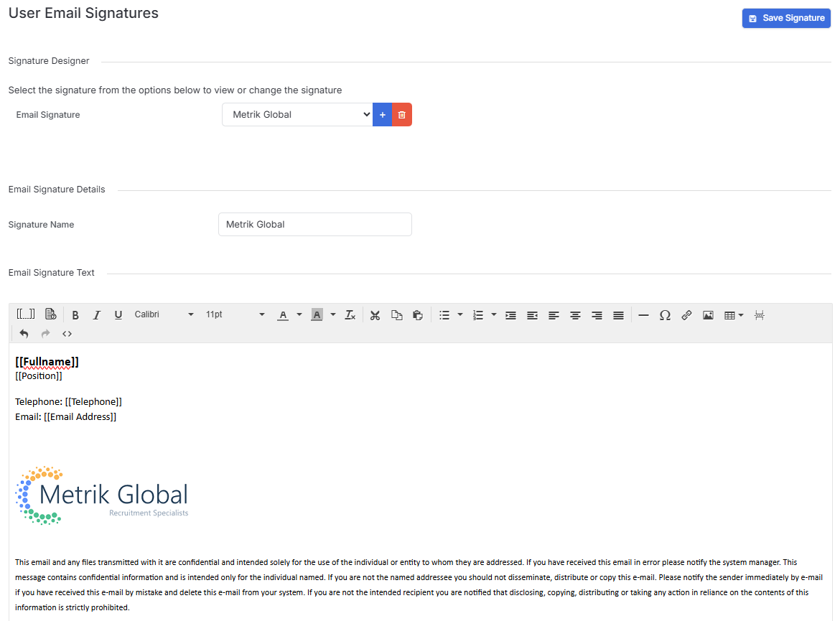Click the Save Signature button

[786, 18]
